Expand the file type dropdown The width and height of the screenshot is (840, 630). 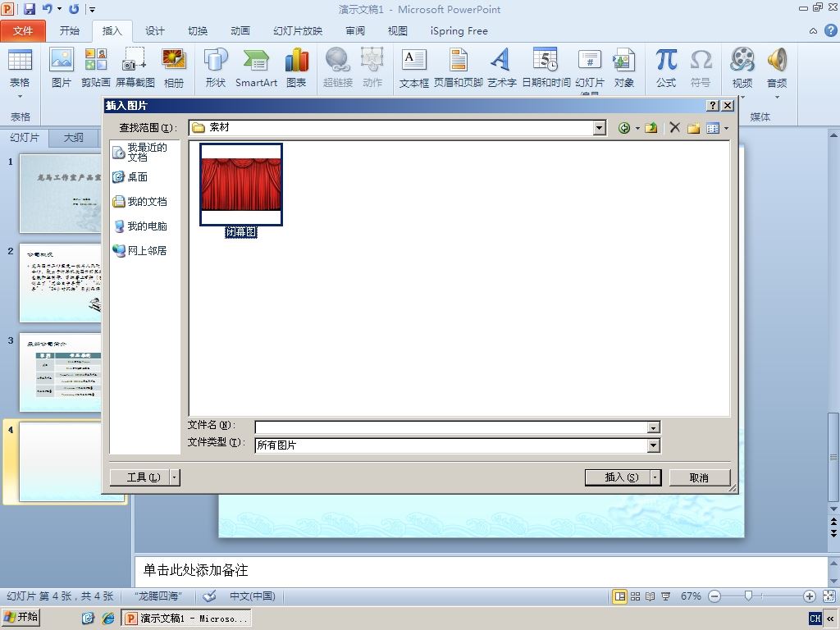pyautogui.click(x=653, y=445)
